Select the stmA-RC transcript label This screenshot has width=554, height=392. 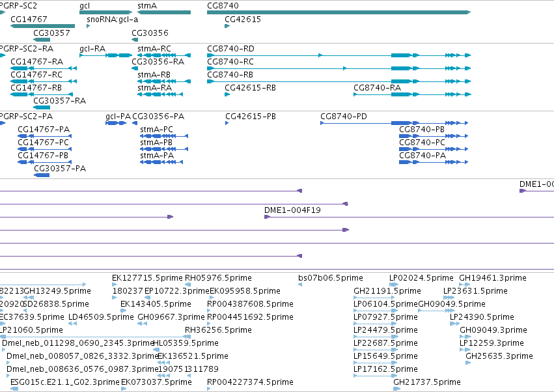point(154,49)
